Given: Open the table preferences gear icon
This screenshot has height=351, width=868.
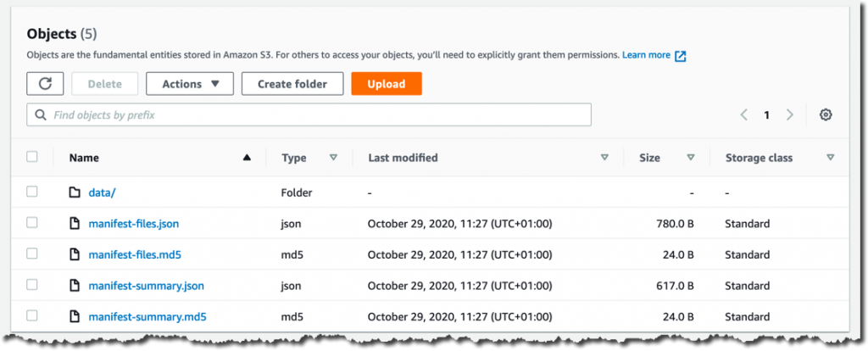Looking at the screenshot, I should pos(826,115).
